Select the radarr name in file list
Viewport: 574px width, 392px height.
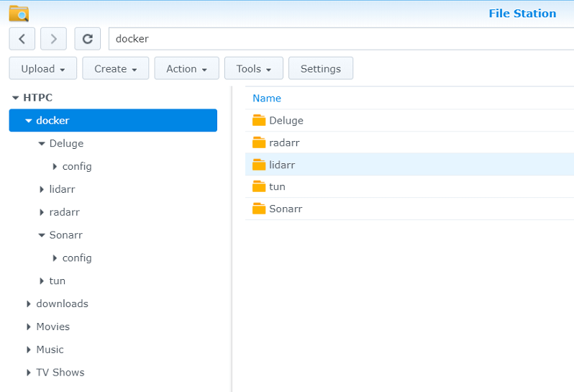(284, 142)
